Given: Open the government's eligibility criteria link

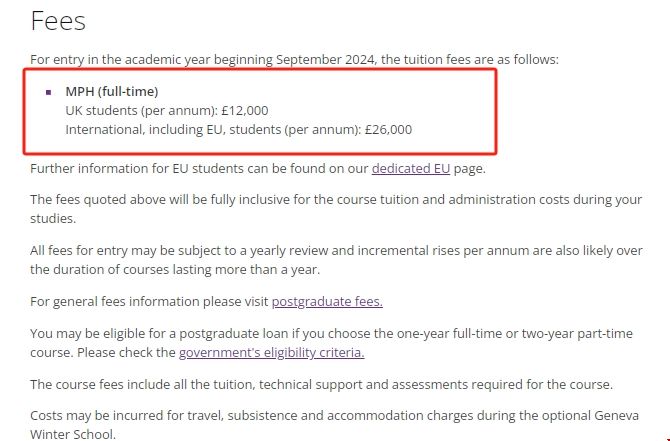Looking at the screenshot, I should pyautogui.click(x=271, y=352).
